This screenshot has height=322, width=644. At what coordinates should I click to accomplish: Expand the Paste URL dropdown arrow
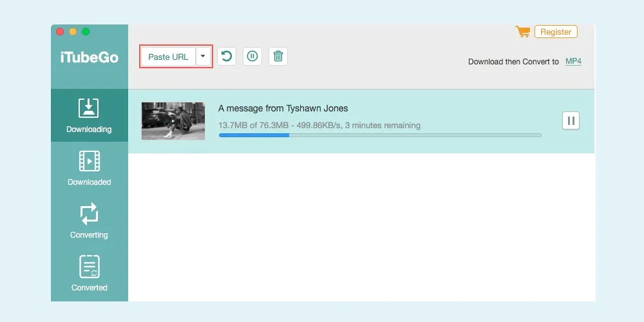coord(203,57)
